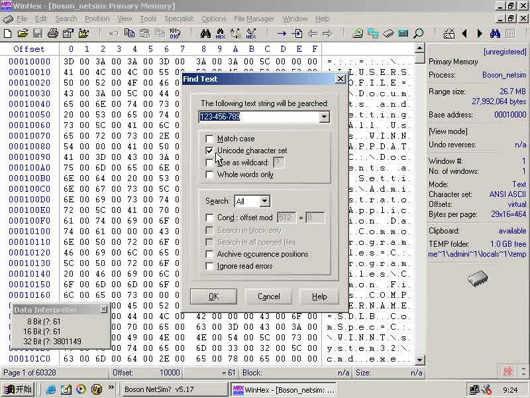The height and width of the screenshot is (398, 530).
Task: Open Internet Explorer from quick launch
Action: [51, 390]
